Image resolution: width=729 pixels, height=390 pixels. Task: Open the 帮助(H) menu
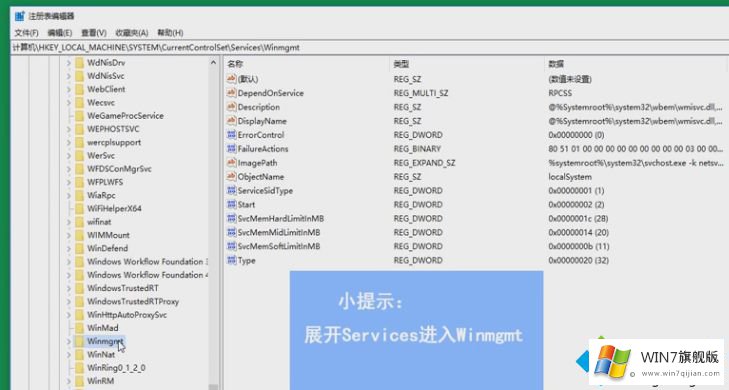pyautogui.click(x=170, y=33)
